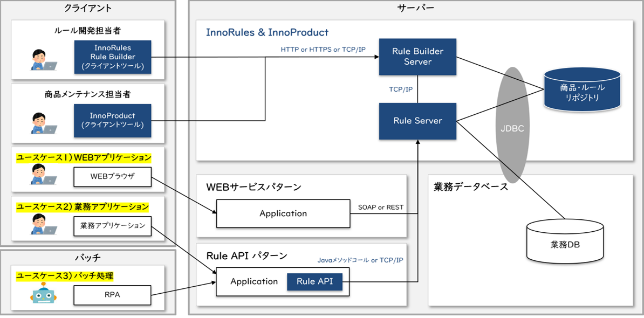Click the バッチ section title
The width and height of the screenshot is (644, 318).
[x=88, y=258]
